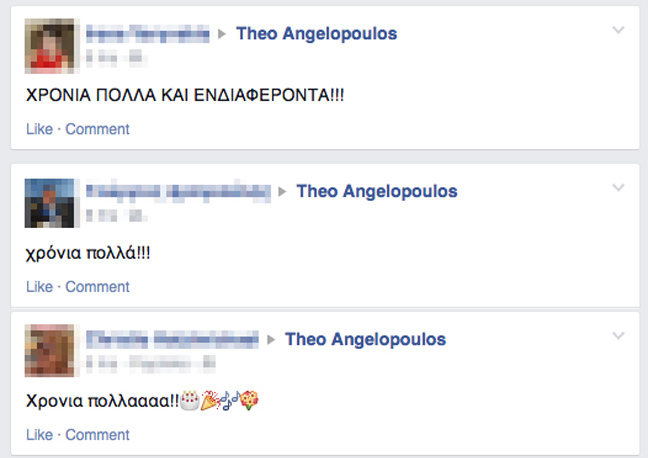Viewport: 648px width, 458px height.
Task: Click the second post's profile picture
Action: click(x=50, y=203)
